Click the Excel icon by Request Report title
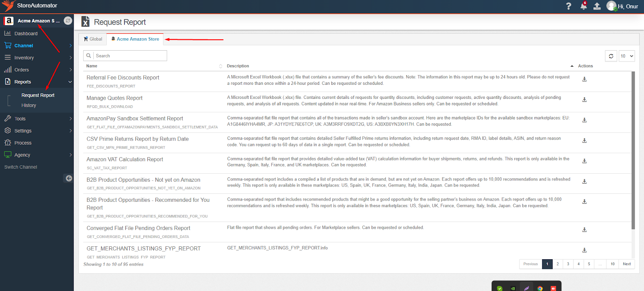 (85, 22)
